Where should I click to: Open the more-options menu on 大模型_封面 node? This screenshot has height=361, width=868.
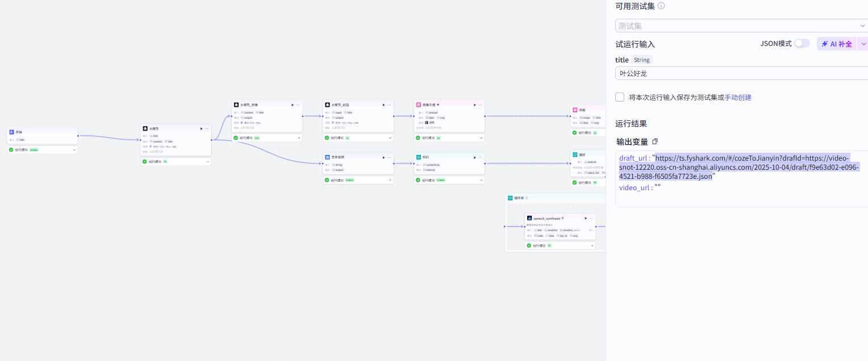[389, 105]
